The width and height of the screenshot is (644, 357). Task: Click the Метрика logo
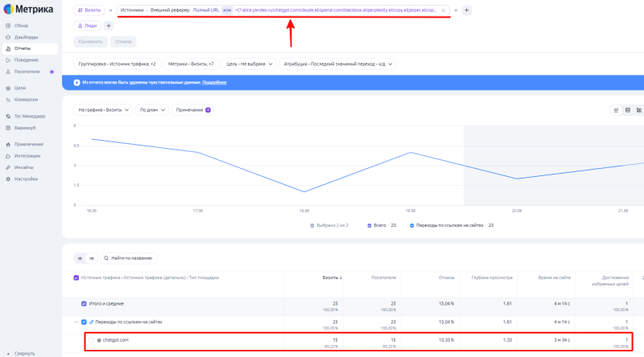(28, 9)
